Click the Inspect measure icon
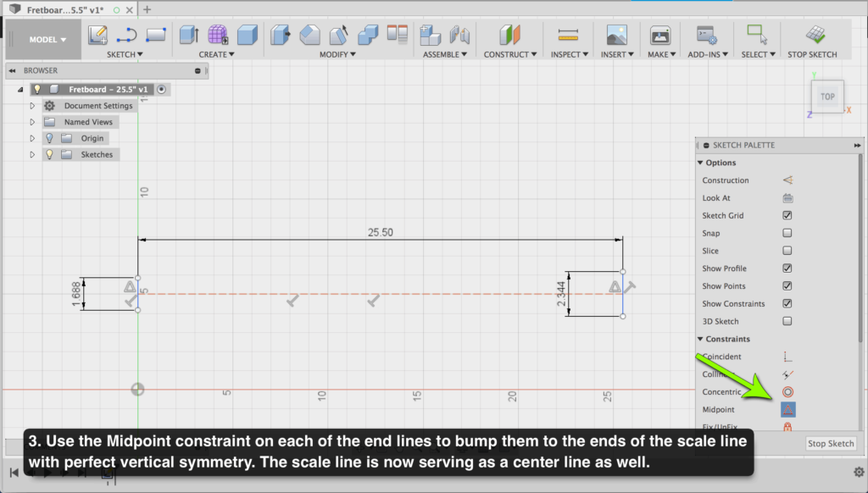Screen dimensions: 868x493 [567, 35]
